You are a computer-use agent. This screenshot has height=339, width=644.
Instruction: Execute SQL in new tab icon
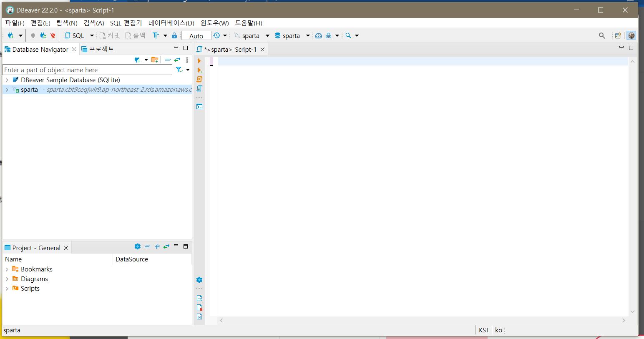[200, 70]
